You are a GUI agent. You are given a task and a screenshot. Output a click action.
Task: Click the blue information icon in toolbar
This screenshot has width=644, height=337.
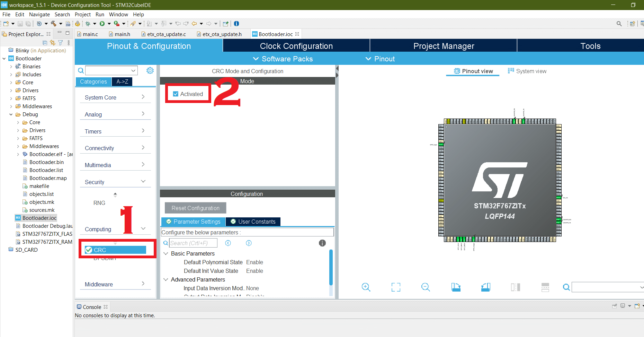pyautogui.click(x=236, y=24)
